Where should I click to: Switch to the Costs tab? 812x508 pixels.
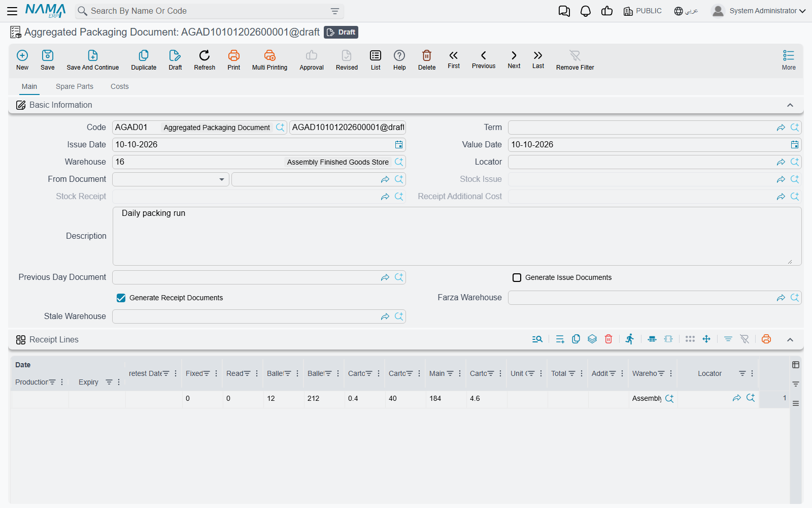pyautogui.click(x=120, y=86)
